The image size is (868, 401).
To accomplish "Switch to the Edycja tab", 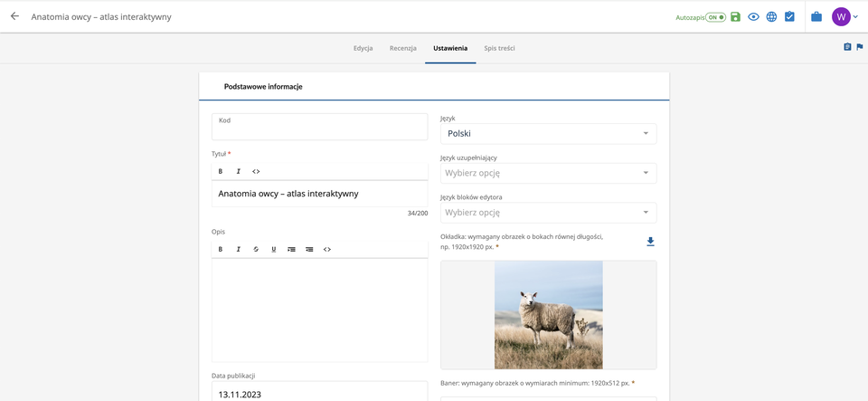I will [x=363, y=48].
